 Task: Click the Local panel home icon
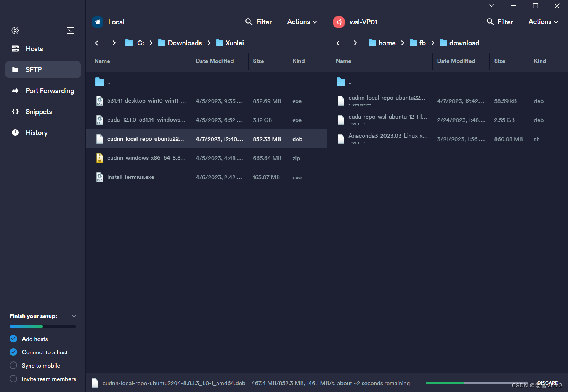tap(98, 22)
